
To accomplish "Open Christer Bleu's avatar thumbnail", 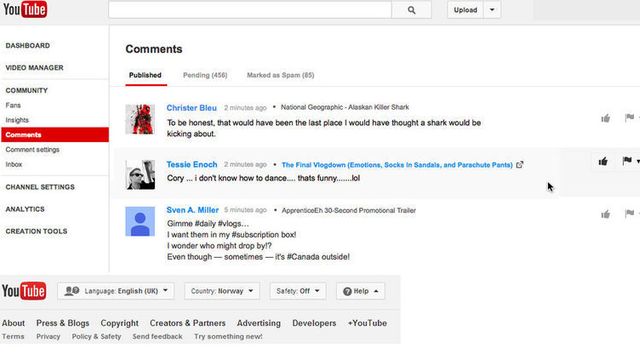I will coord(140,119).
